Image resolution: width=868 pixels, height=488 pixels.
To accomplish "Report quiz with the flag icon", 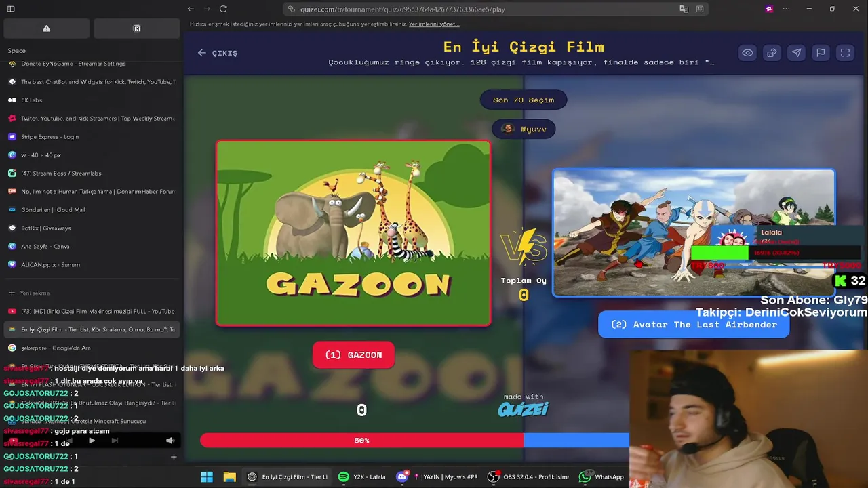I will click(821, 52).
